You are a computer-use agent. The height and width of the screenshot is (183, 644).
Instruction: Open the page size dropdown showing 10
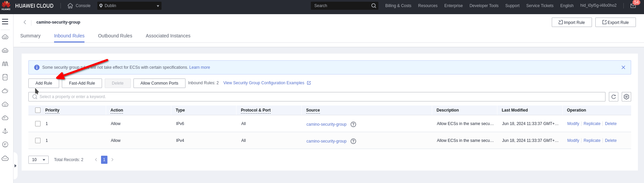(x=39, y=160)
